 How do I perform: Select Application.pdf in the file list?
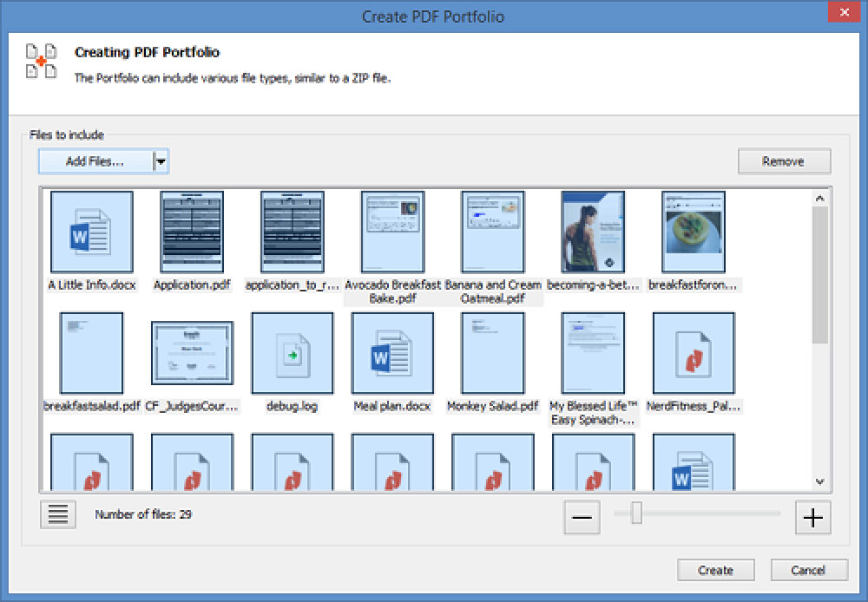click(192, 232)
